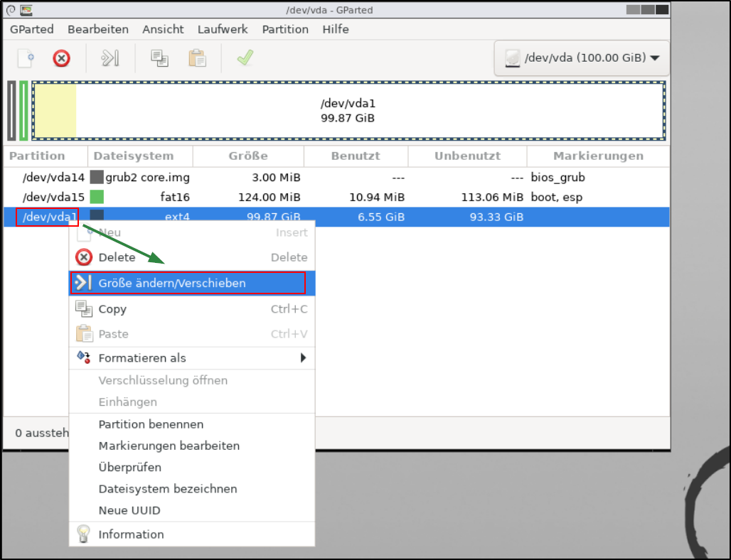
Task: Click the /dev/vda1 block in disk map
Action: click(x=348, y=111)
